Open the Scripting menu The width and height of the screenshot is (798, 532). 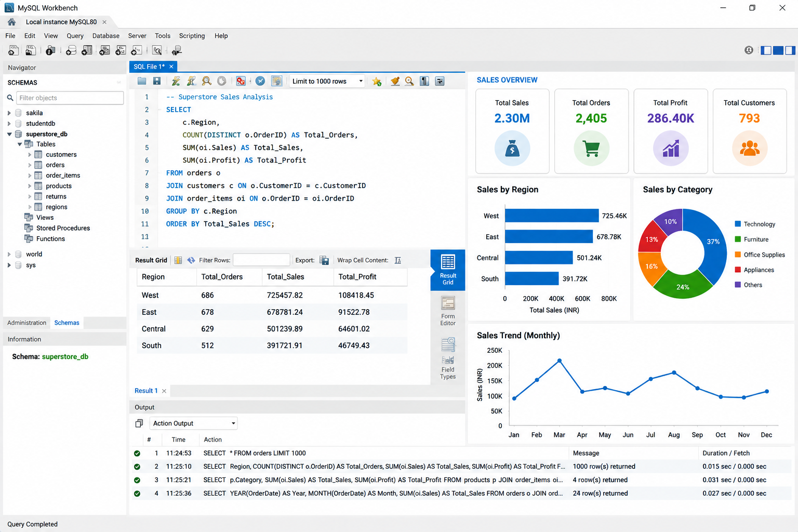click(192, 36)
